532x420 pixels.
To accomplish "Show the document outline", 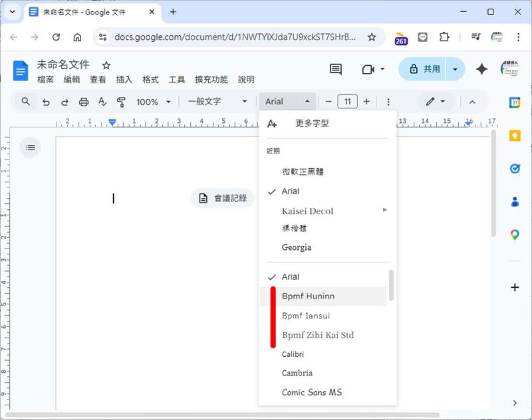I will pyautogui.click(x=30, y=148).
